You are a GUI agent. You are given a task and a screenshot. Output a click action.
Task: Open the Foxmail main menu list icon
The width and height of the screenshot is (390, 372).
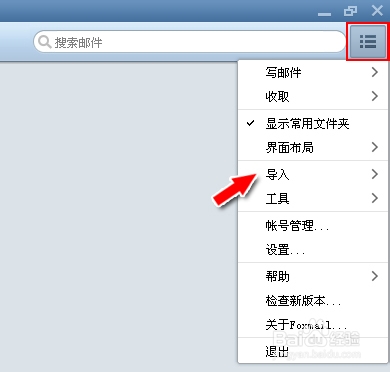pos(368,42)
